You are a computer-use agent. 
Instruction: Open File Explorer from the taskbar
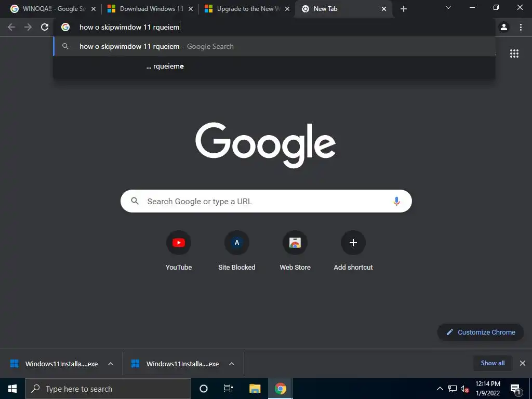(255, 389)
